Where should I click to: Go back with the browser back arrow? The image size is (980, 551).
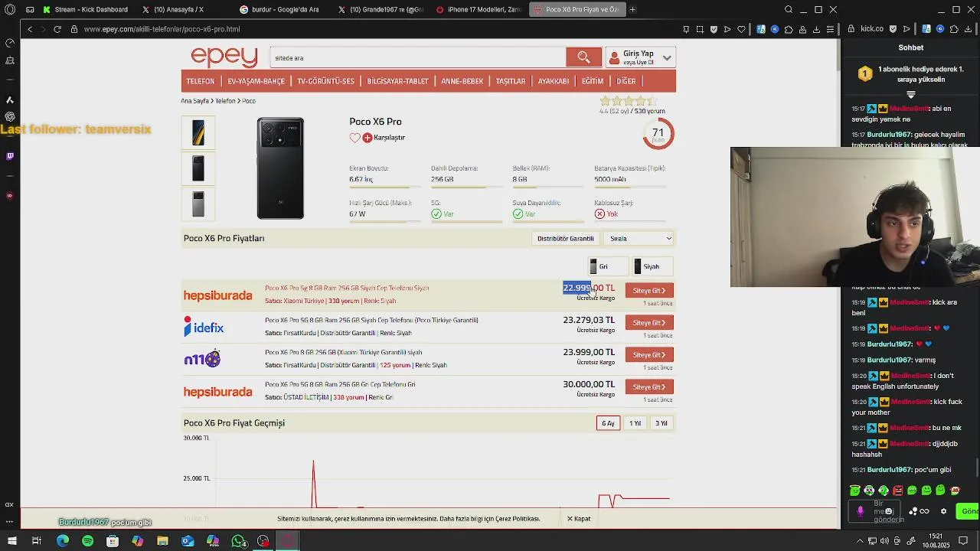click(30, 29)
